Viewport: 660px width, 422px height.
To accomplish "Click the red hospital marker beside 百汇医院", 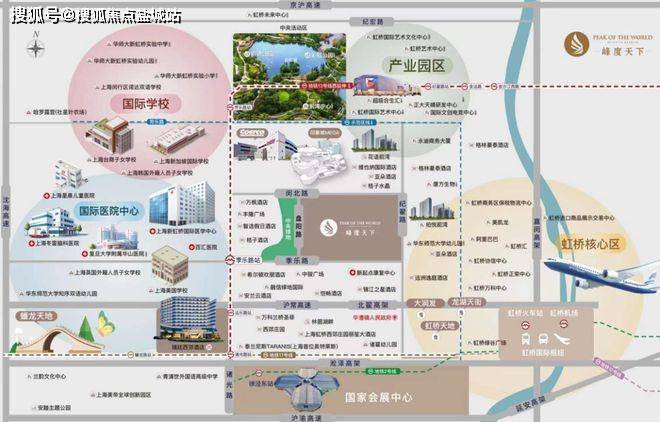I will [x=192, y=247].
